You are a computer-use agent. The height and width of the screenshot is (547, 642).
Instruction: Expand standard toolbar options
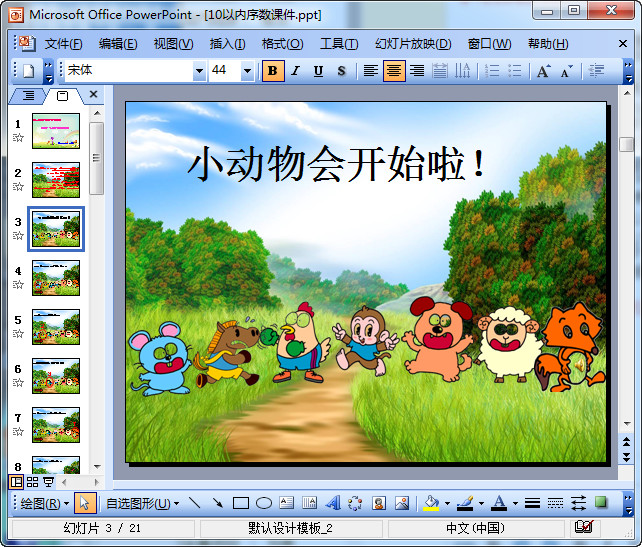point(48,71)
